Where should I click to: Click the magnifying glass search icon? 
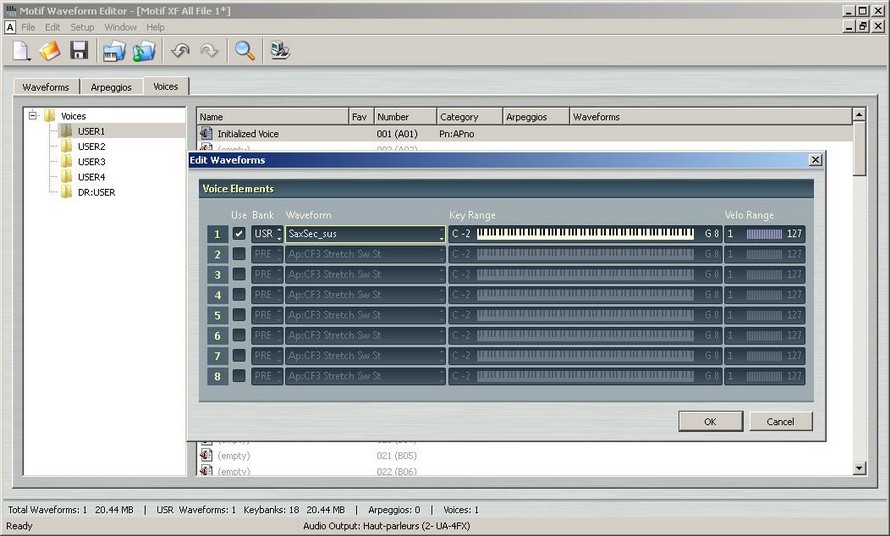tap(244, 51)
